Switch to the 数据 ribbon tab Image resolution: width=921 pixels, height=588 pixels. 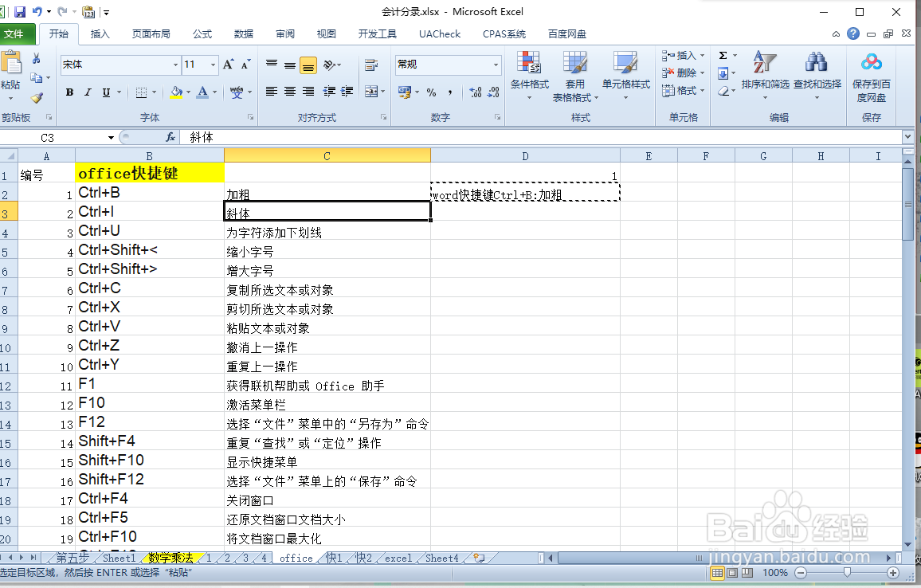point(243,34)
